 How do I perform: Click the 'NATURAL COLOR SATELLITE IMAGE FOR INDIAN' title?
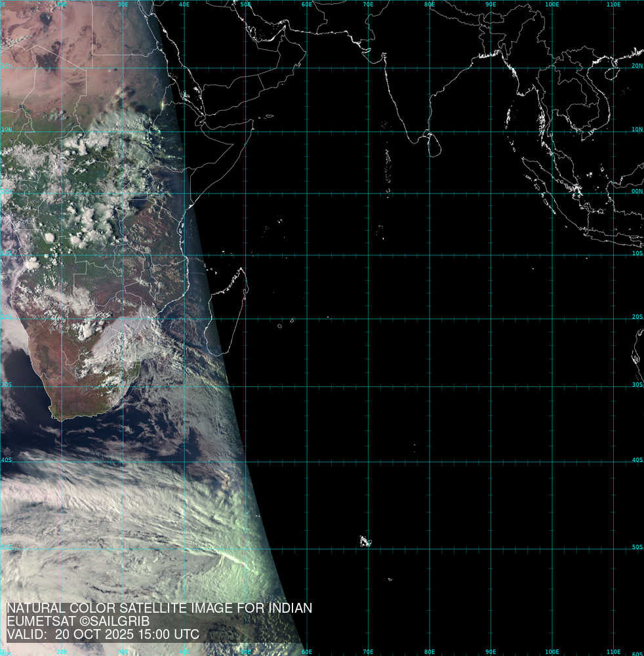click(159, 608)
